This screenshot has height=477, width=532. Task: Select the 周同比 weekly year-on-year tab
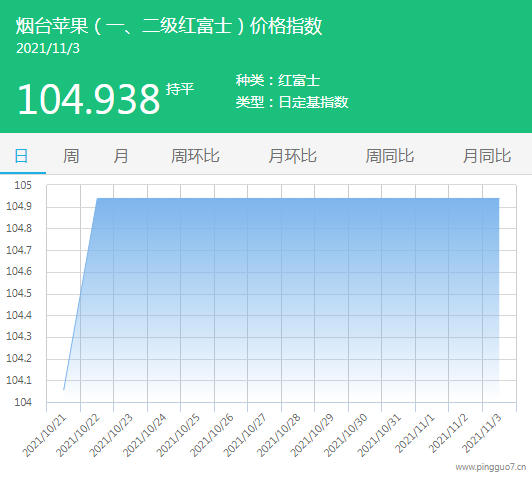pyautogui.click(x=390, y=156)
